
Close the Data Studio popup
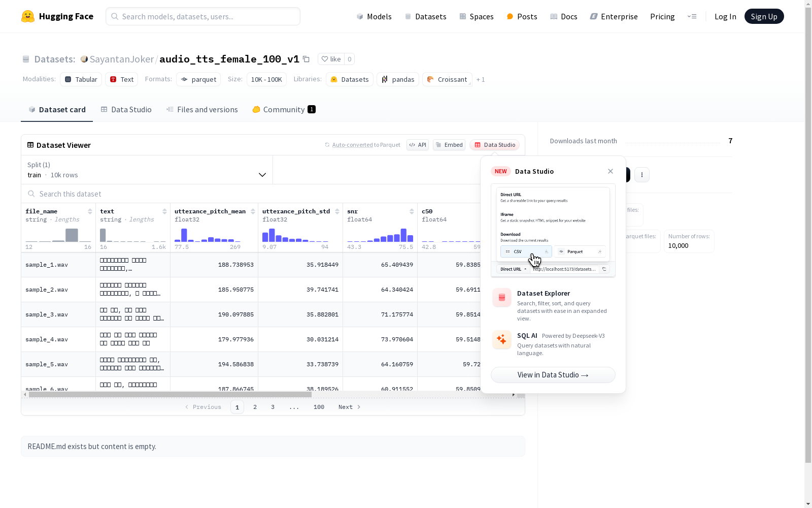(x=611, y=171)
